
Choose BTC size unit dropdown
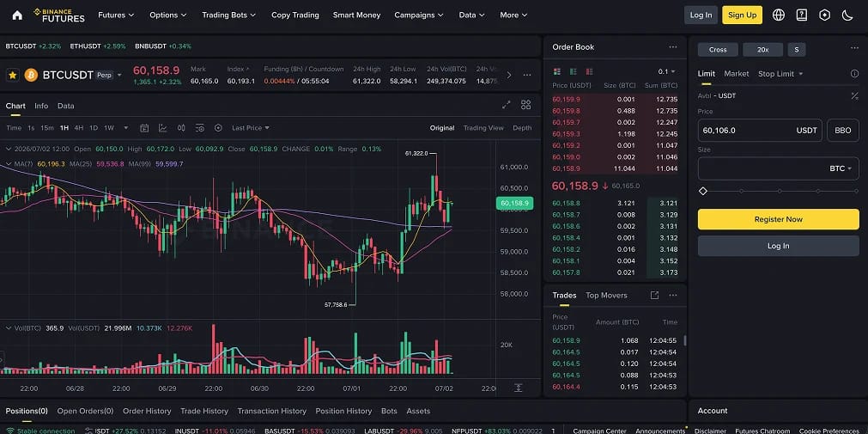click(x=841, y=168)
